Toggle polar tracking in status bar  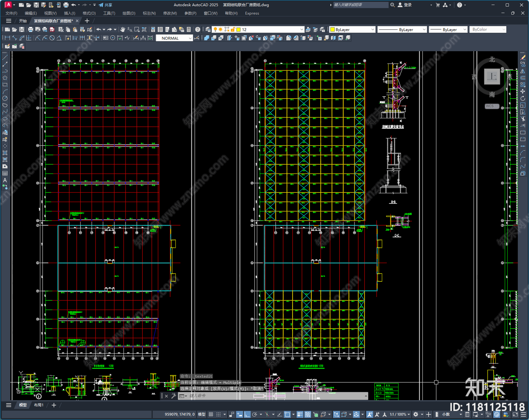point(255,414)
